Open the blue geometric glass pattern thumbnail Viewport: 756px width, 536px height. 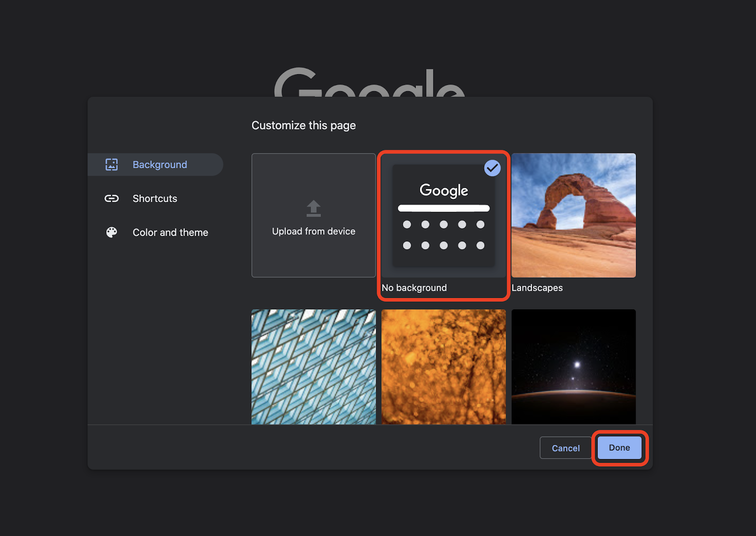pos(314,366)
